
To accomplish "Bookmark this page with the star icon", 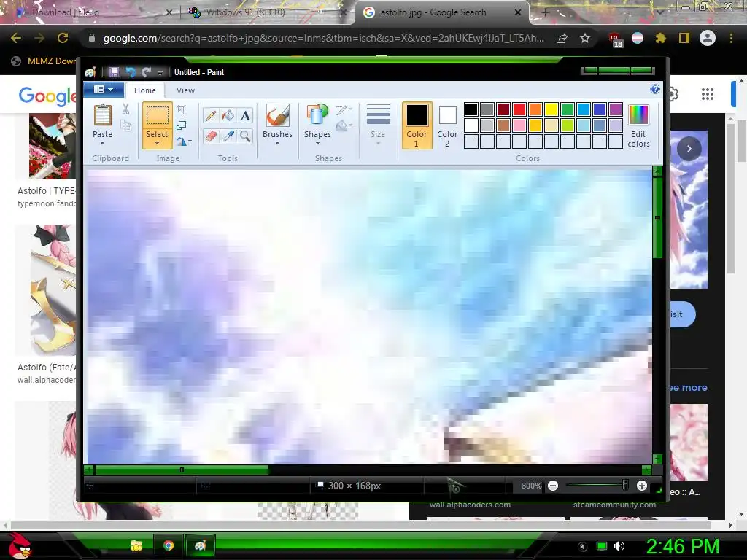I will (x=584, y=38).
